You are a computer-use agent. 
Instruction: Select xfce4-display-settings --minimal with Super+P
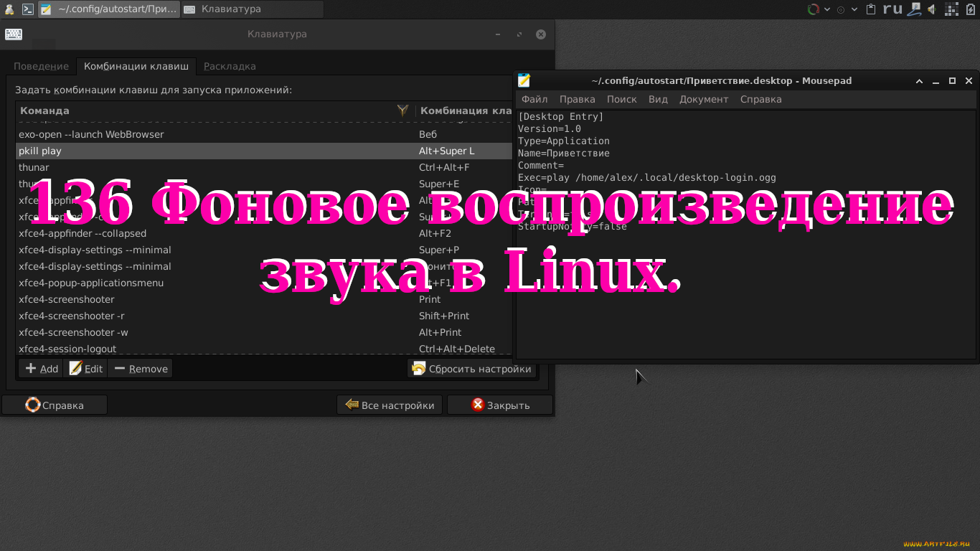coord(264,250)
